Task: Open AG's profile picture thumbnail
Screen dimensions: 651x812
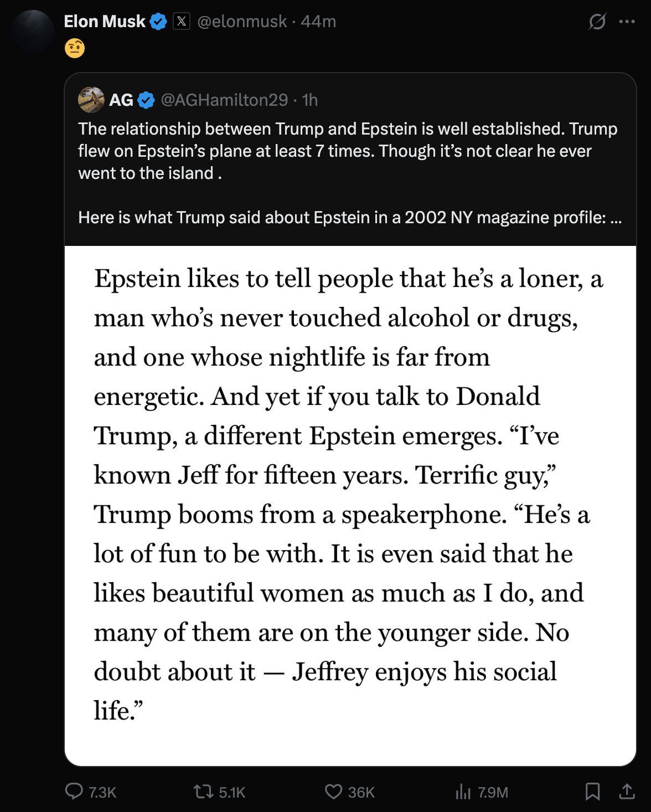Action: point(91,100)
